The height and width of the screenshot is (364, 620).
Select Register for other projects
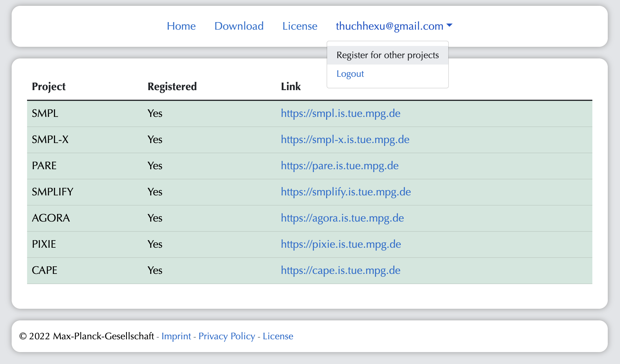pos(387,55)
